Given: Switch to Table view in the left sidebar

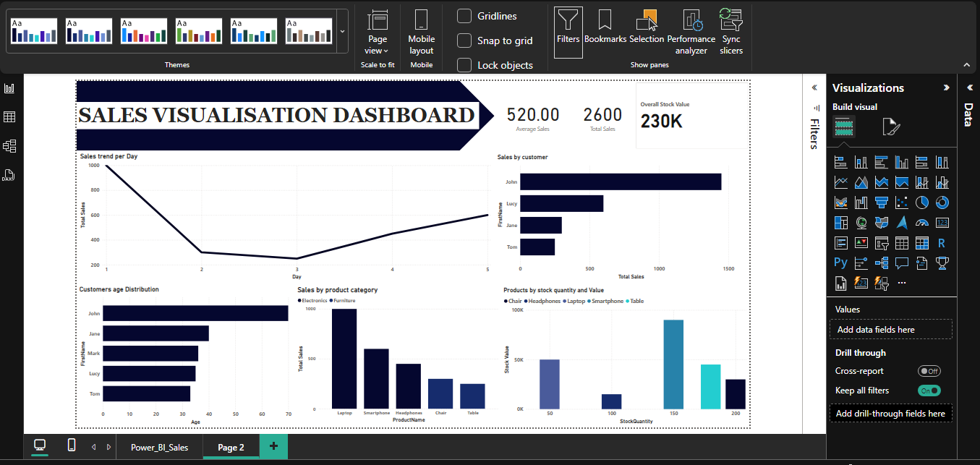Looking at the screenshot, I should pyautogui.click(x=10, y=117).
